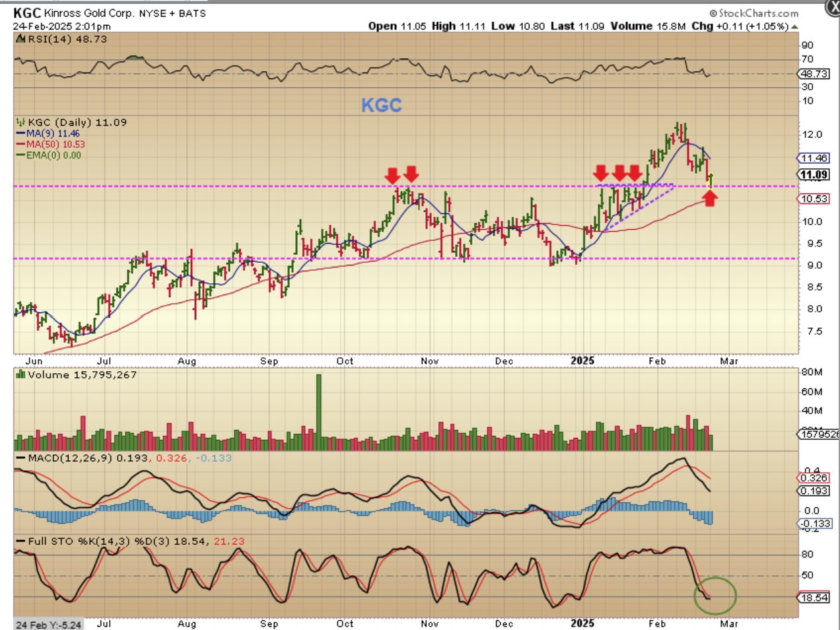Click the KGC (Daily) 11.09 legend
Viewport: 840px width, 630px height.
click(77, 122)
